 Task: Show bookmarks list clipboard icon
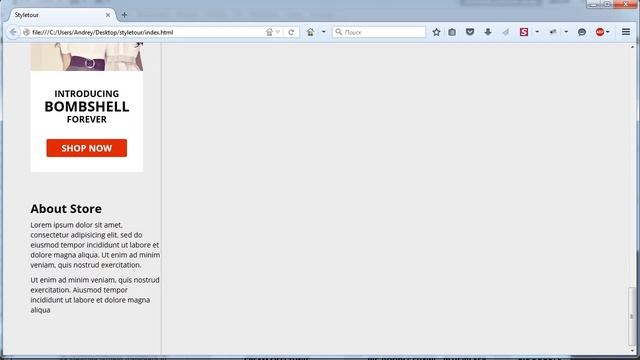452,32
